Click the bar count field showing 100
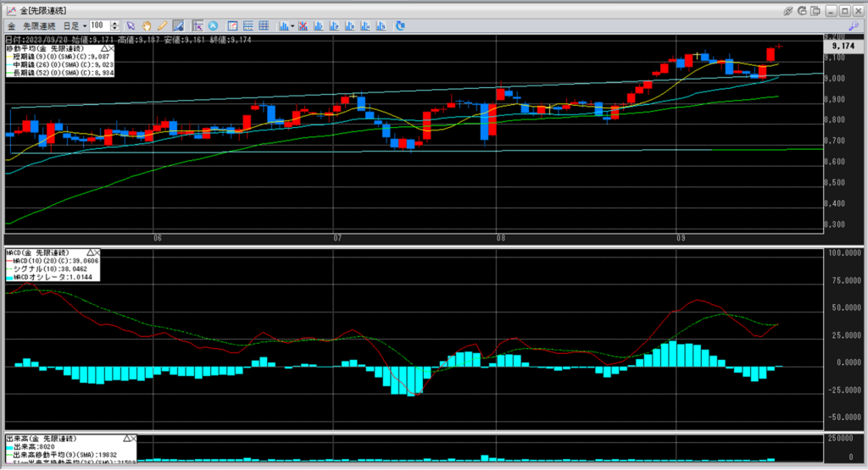Viewport: 868px width, 470px height. click(x=100, y=25)
